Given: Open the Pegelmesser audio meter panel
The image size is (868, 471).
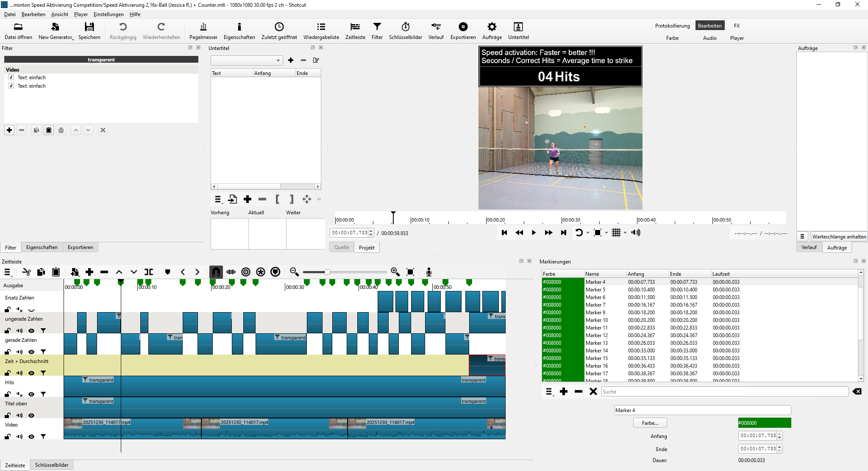Looking at the screenshot, I should click(x=203, y=31).
